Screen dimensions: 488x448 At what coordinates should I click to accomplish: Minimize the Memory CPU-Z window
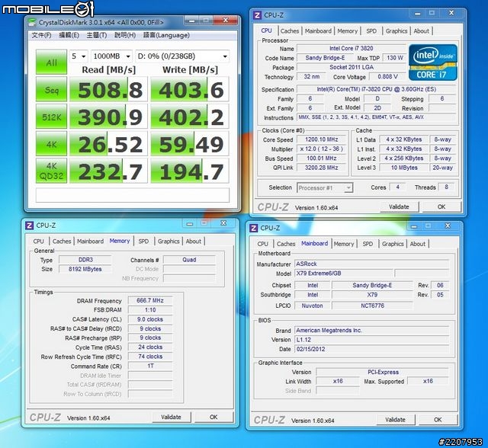coord(190,223)
